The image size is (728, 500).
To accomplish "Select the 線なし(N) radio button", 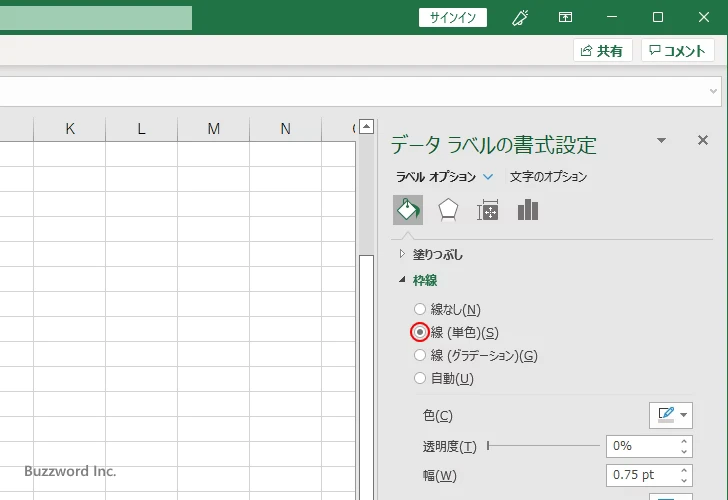I will pos(420,309).
